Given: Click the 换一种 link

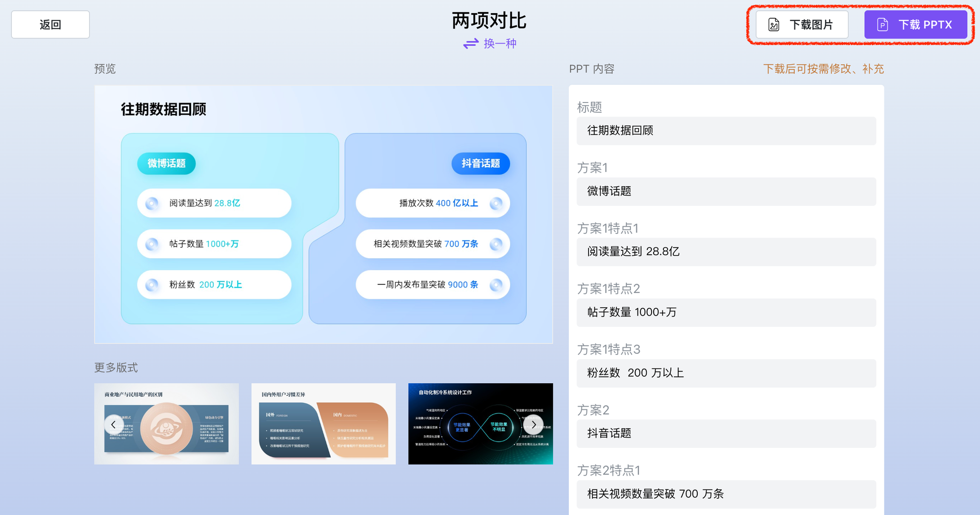Looking at the screenshot, I should coord(500,44).
